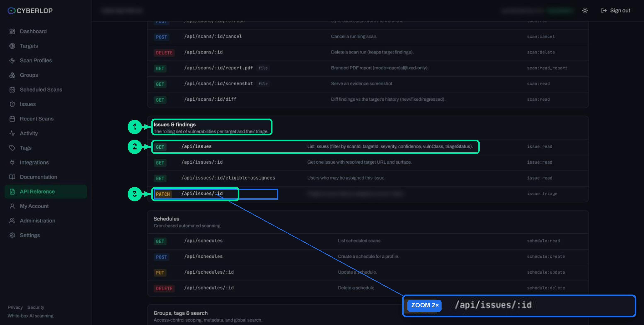Open the Privacy footer link
644x325 pixels.
(15, 307)
